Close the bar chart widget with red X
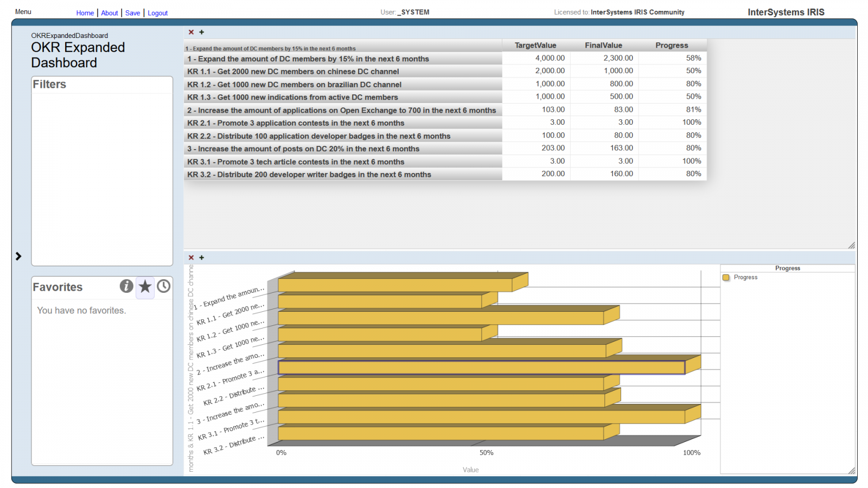 click(x=191, y=258)
